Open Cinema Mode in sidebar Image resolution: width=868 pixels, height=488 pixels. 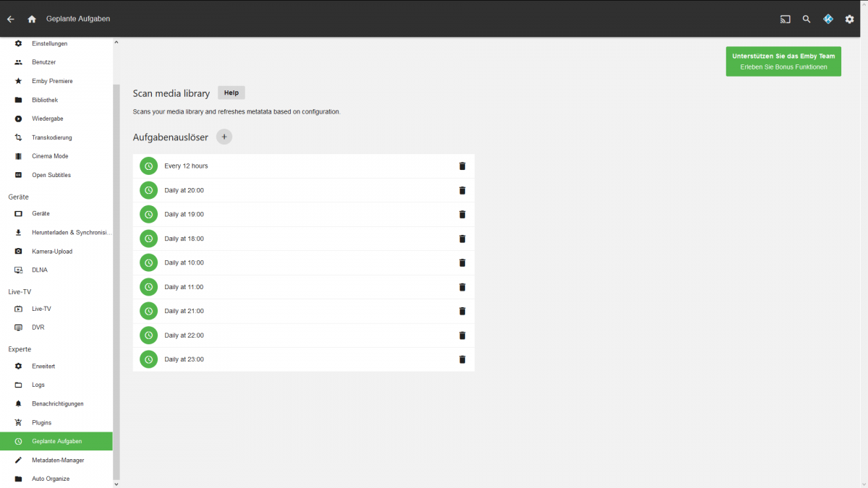click(56, 156)
